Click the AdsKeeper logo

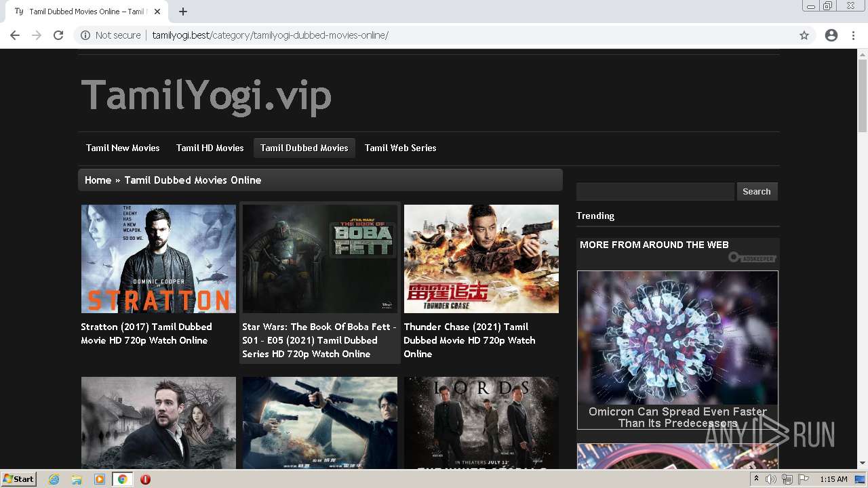[x=752, y=258]
